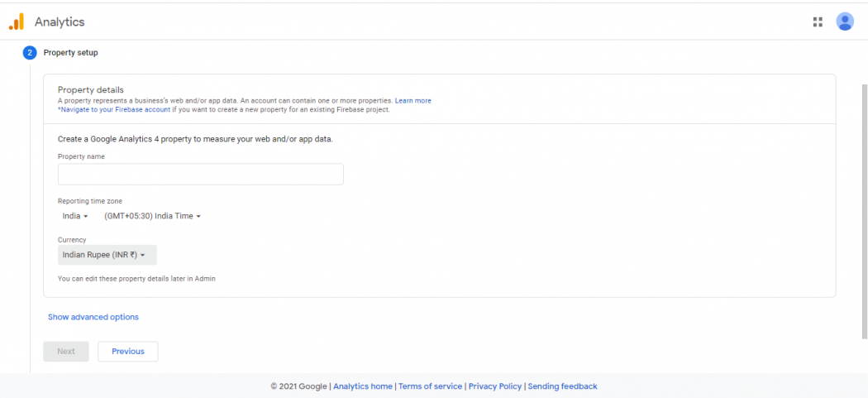Image resolution: width=868 pixels, height=398 pixels.
Task: Click the Previous button
Action: click(128, 352)
